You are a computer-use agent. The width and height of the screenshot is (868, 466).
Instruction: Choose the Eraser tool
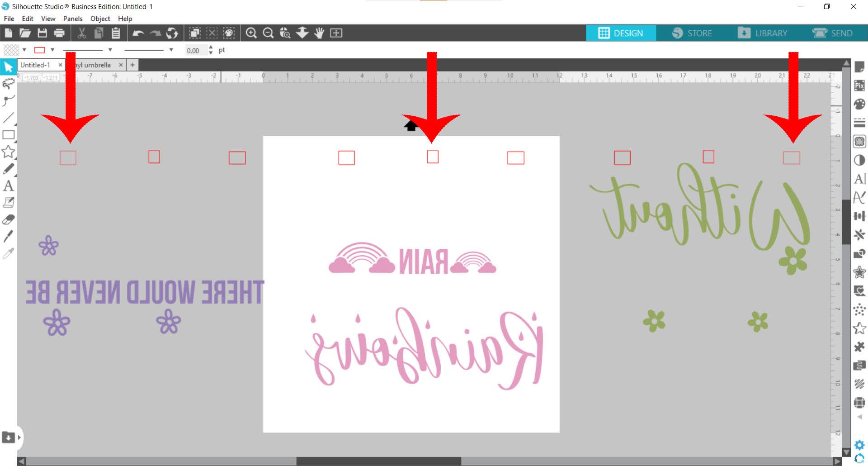click(x=9, y=220)
